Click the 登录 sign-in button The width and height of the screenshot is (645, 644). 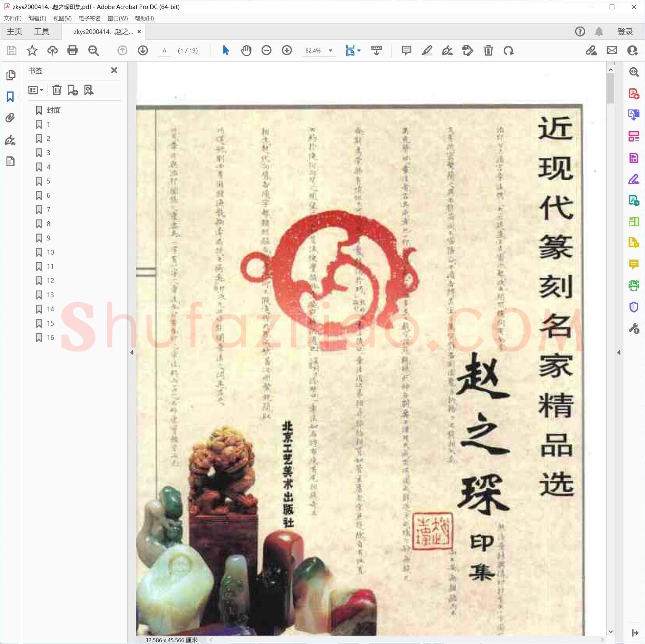click(625, 32)
